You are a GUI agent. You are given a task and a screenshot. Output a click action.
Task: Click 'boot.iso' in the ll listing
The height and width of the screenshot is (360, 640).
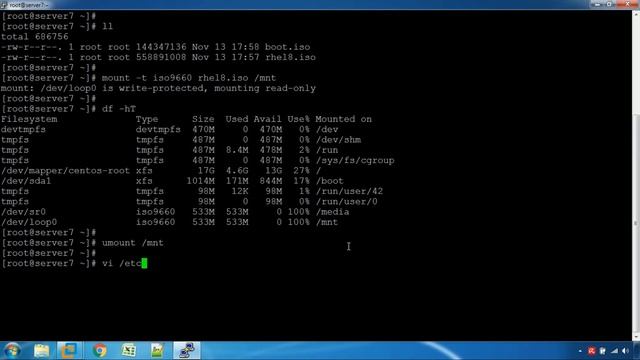point(287,47)
